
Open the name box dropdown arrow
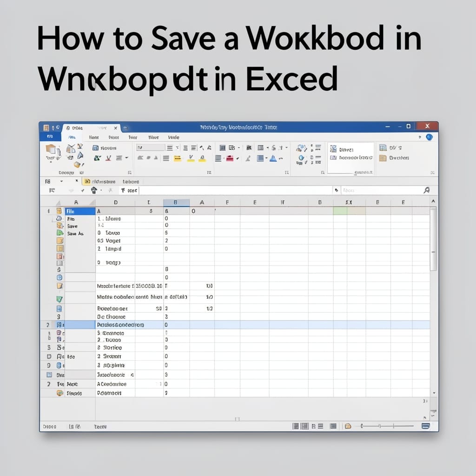click(x=62, y=181)
